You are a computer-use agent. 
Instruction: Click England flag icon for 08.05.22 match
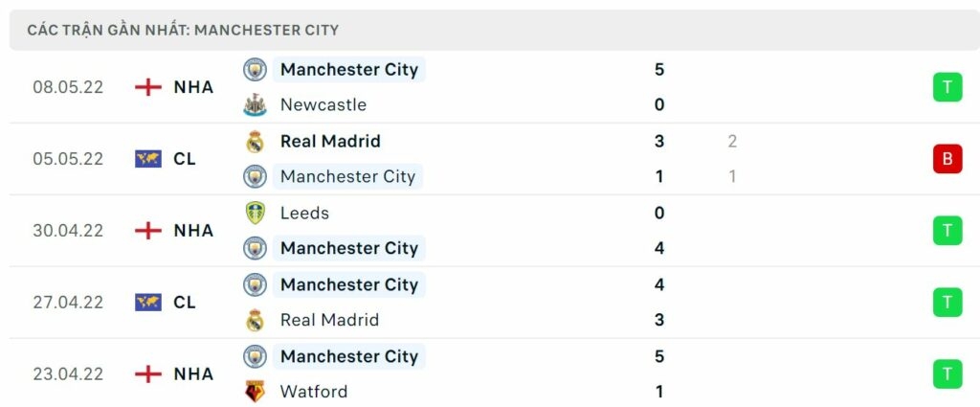click(x=148, y=87)
